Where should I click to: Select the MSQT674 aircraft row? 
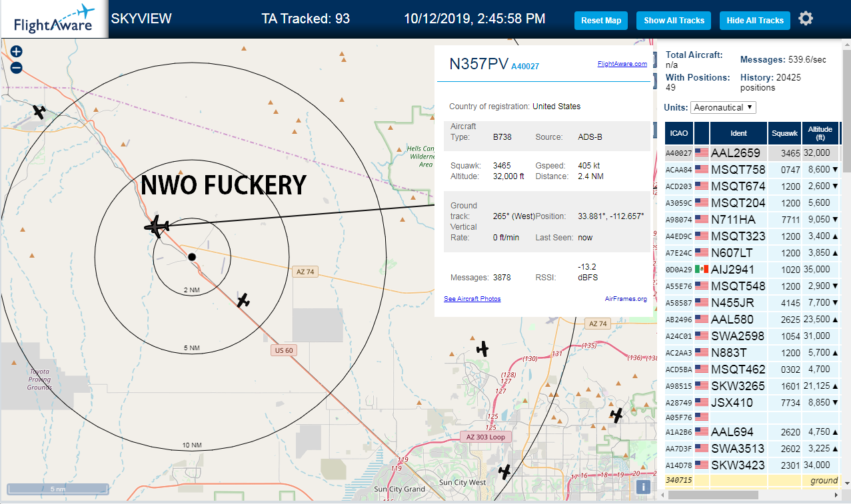click(x=752, y=186)
